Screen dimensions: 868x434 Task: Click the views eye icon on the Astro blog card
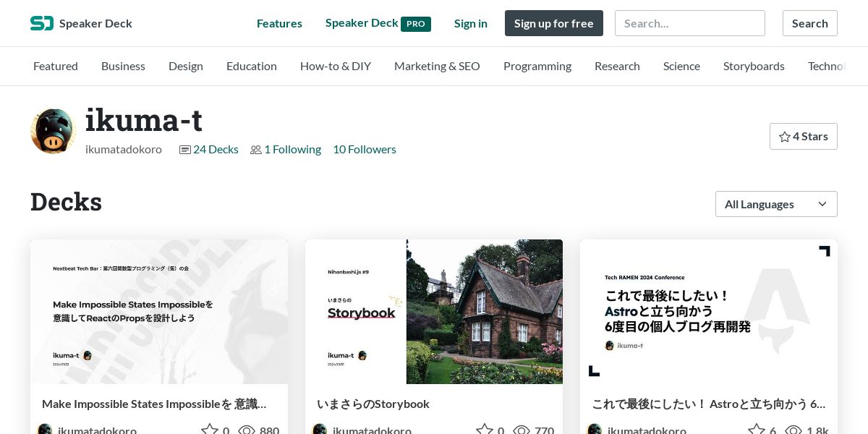pyautogui.click(x=793, y=430)
